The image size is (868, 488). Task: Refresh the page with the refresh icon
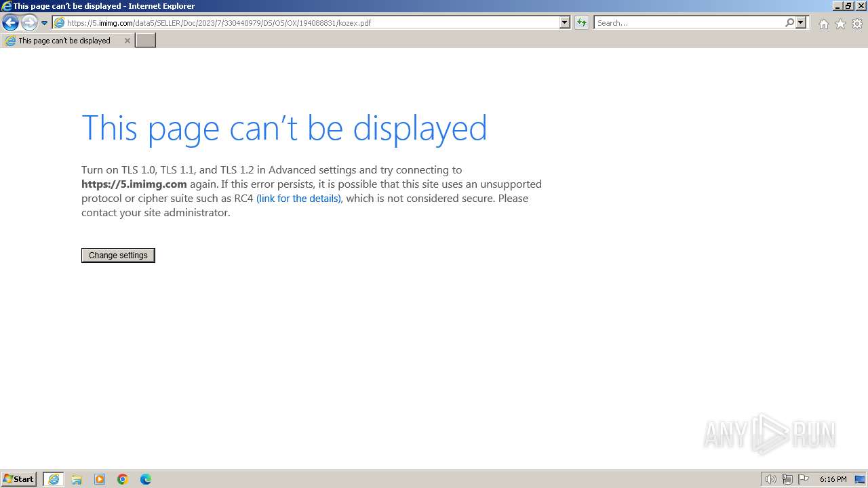tap(582, 22)
